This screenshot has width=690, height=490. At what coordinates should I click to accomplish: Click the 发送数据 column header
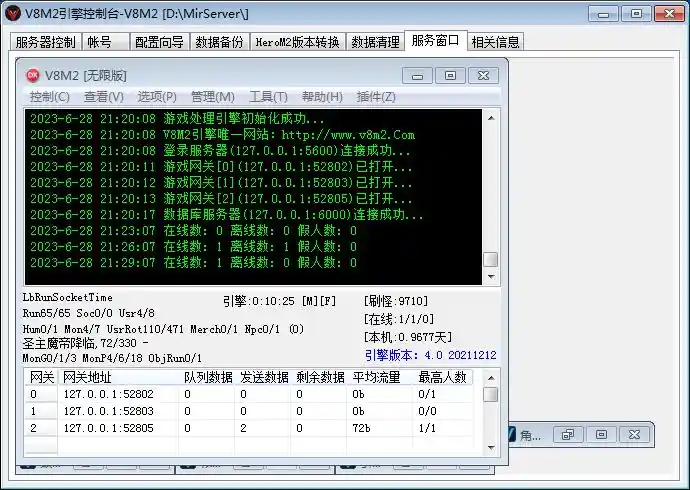(263, 377)
